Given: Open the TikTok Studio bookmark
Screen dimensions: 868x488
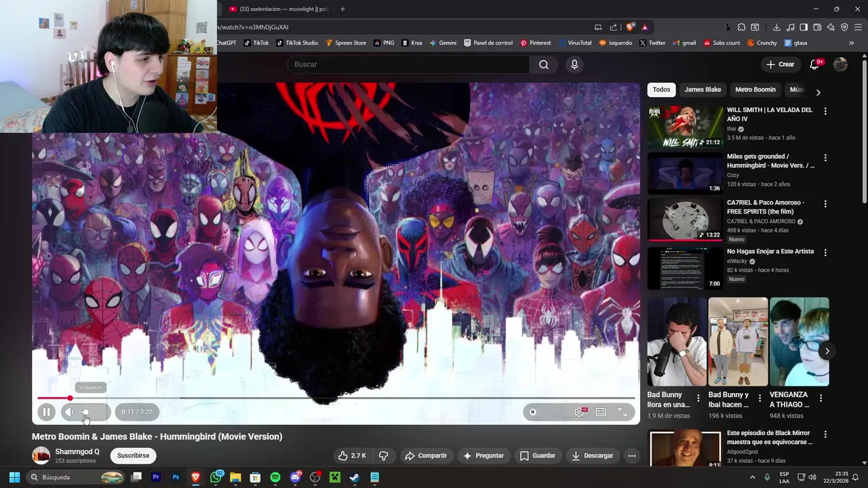Looking at the screenshot, I should [x=296, y=43].
